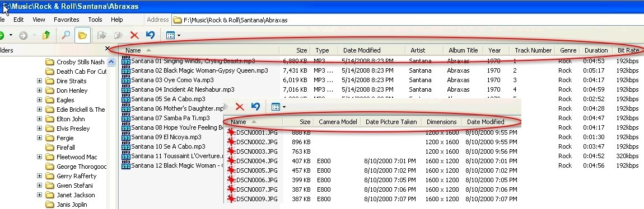Expand the Elvis Presley folder
Screen dimensions: 644x209
pos(39,129)
